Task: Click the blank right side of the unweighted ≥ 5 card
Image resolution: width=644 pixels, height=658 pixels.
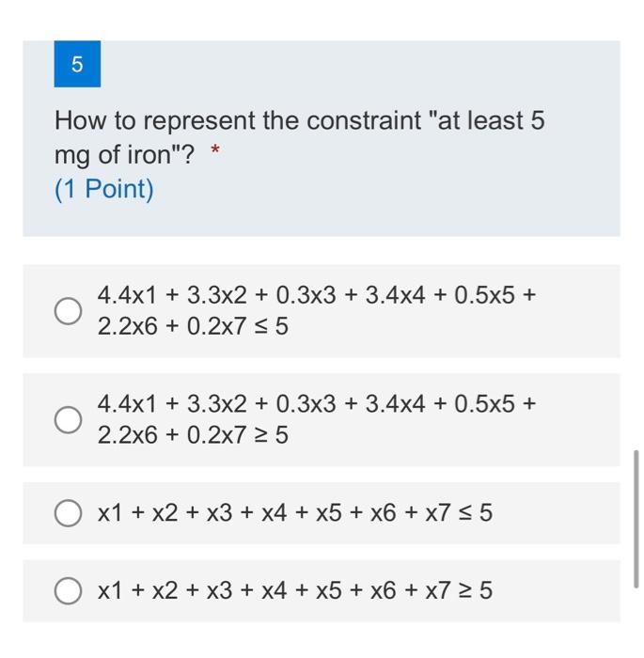Action: (x=558, y=590)
